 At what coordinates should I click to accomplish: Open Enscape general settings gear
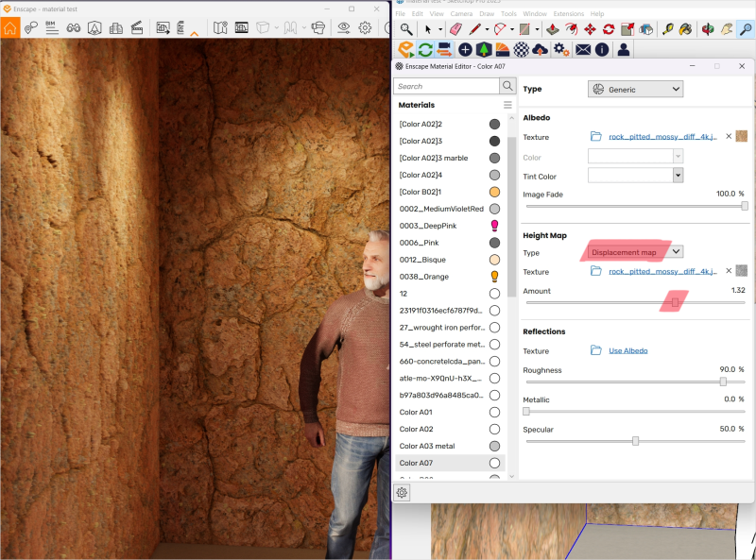point(365,28)
